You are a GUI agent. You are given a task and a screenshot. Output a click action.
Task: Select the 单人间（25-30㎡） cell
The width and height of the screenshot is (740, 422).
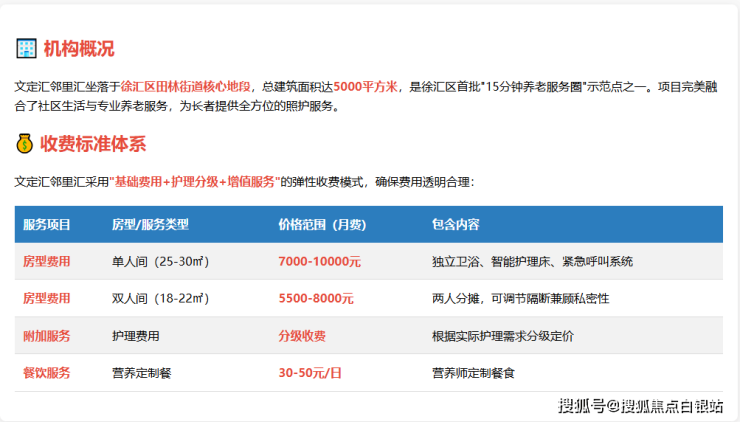click(159, 261)
